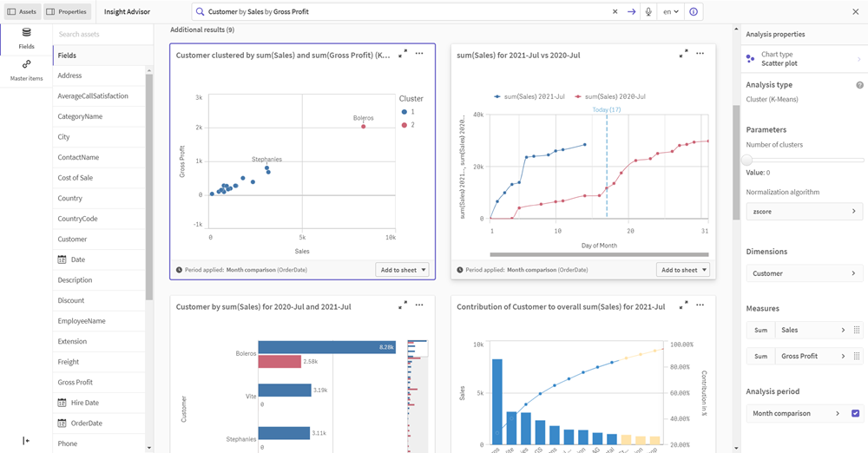Viewport: 868px width, 453px height.
Task: Select Customer field in assets list
Action: pyautogui.click(x=99, y=240)
